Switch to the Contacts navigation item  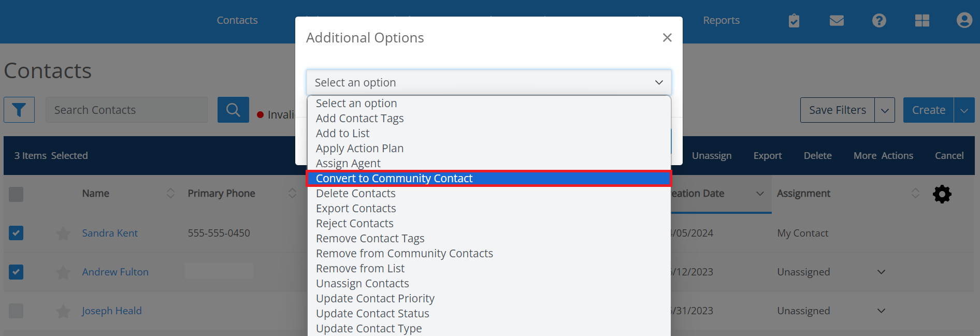237,20
